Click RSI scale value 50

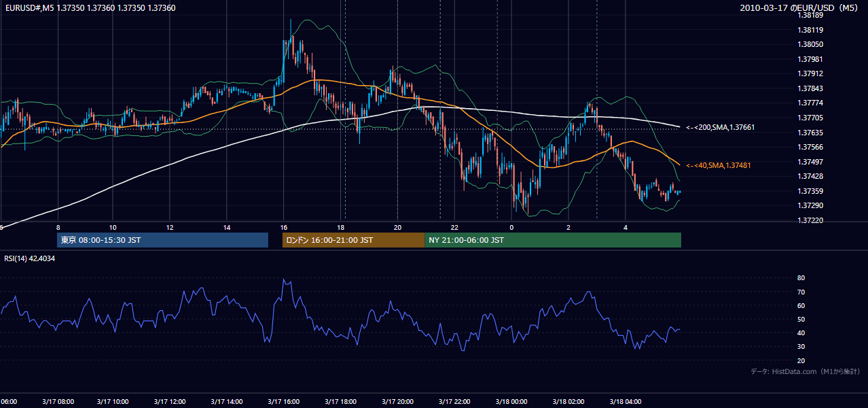(x=801, y=319)
